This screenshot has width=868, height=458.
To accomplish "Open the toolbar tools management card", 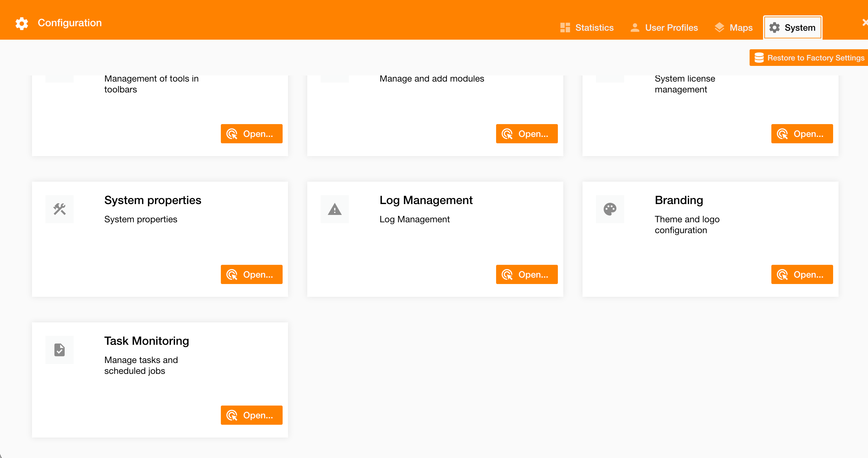I will [x=252, y=134].
